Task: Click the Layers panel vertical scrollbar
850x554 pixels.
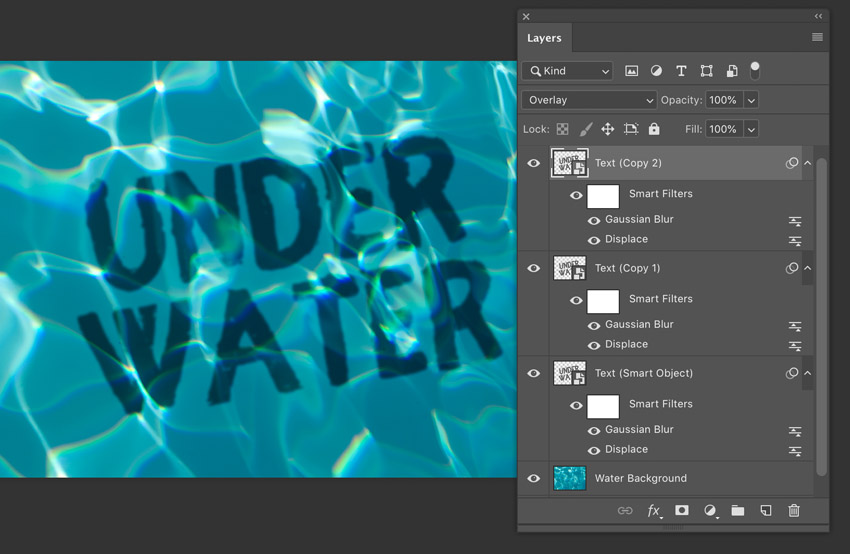Action: (821, 317)
